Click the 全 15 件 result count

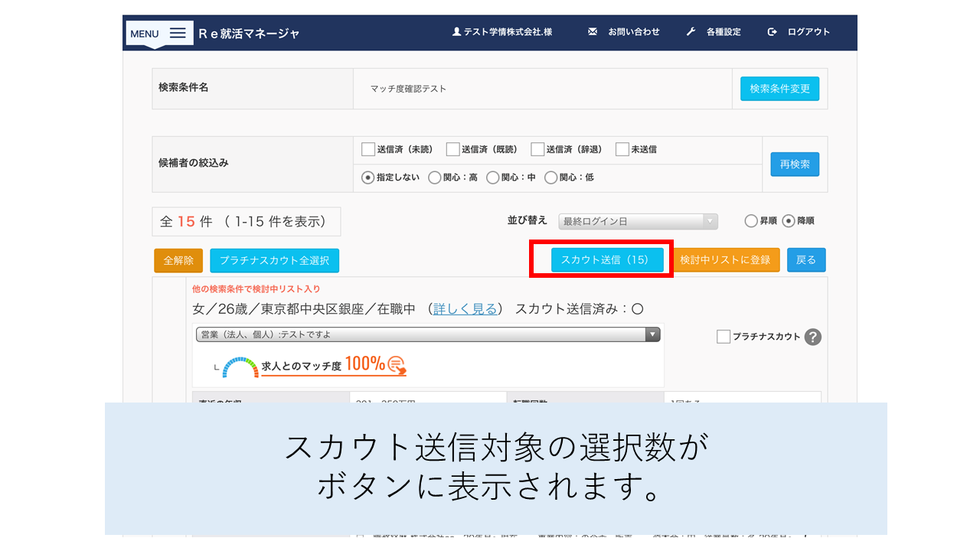click(x=186, y=222)
